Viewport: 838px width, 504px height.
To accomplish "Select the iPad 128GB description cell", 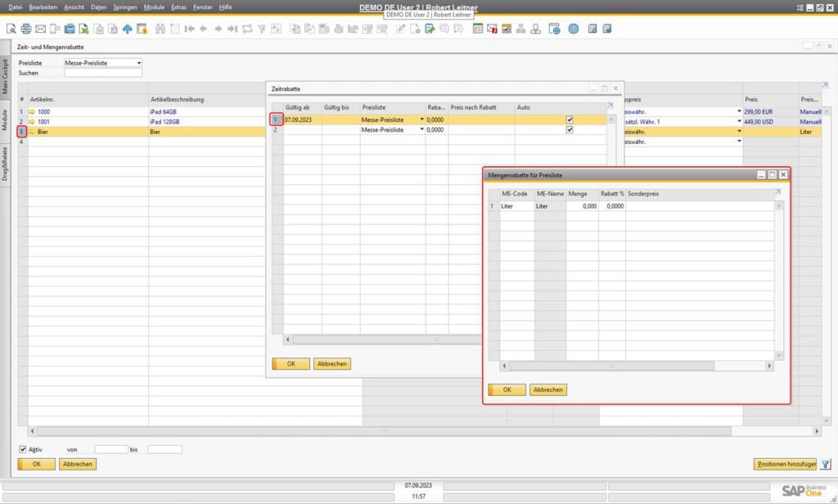I will [207, 122].
